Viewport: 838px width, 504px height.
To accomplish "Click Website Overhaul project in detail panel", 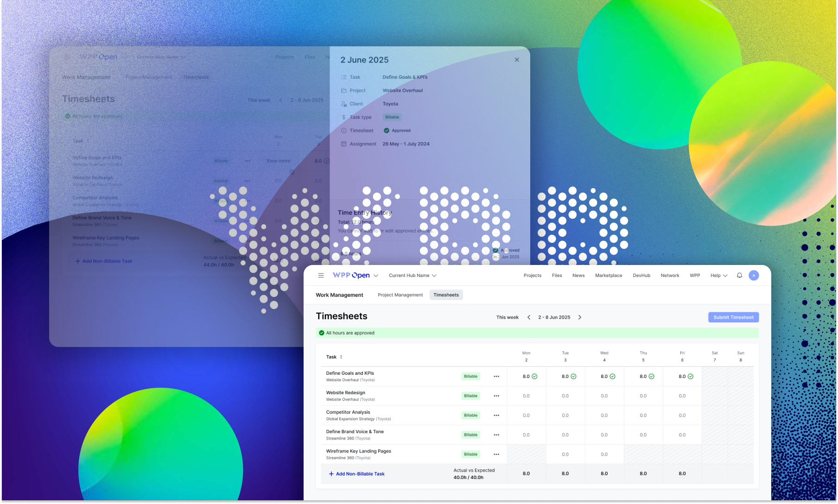I will 403,91.
